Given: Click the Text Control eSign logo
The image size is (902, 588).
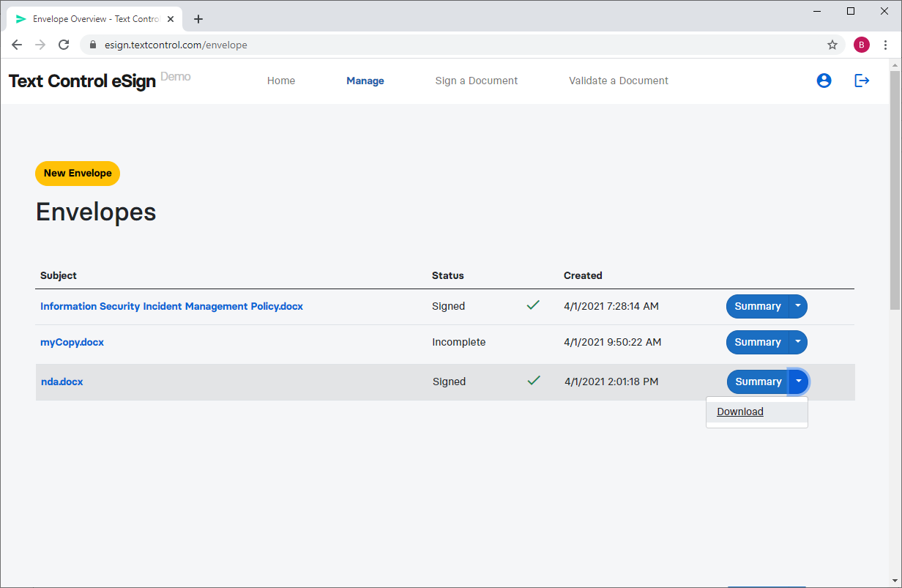Looking at the screenshot, I should click(82, 81).
